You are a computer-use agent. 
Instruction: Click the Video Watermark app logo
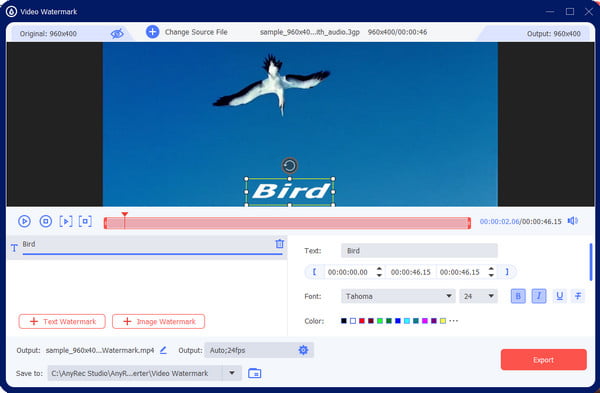point(11,11)
